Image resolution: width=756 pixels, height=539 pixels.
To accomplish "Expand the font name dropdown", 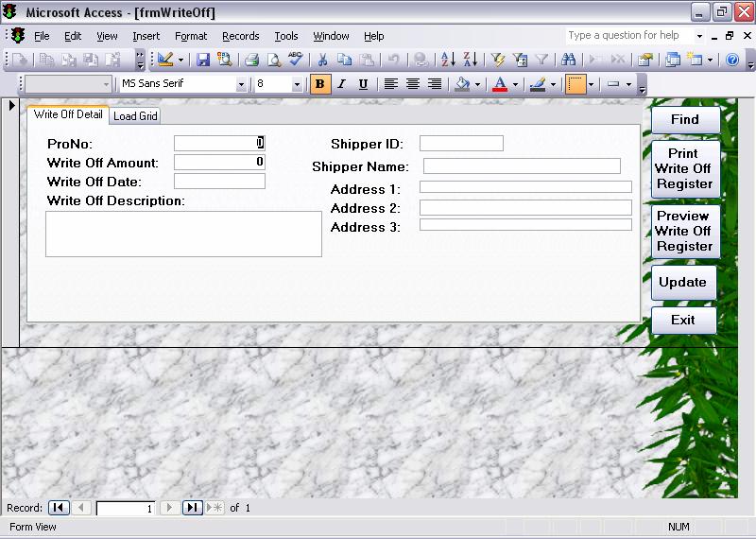I will (x=241, y=84).
